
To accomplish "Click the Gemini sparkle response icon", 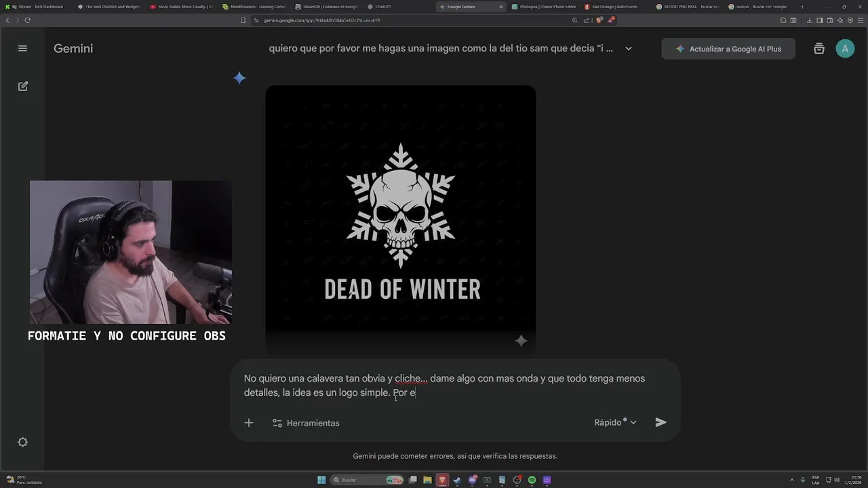I will (x=239, y=78).
